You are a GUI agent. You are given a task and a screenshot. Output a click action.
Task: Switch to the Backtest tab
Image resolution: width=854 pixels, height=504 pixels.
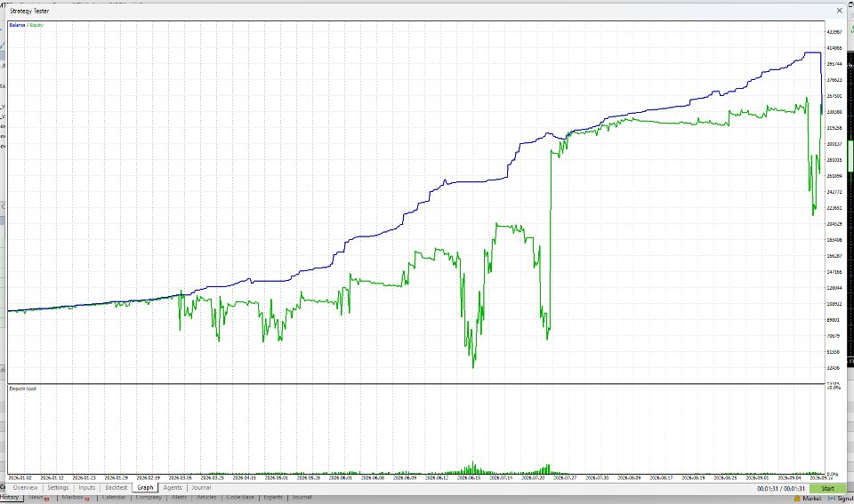pos(116,488)
